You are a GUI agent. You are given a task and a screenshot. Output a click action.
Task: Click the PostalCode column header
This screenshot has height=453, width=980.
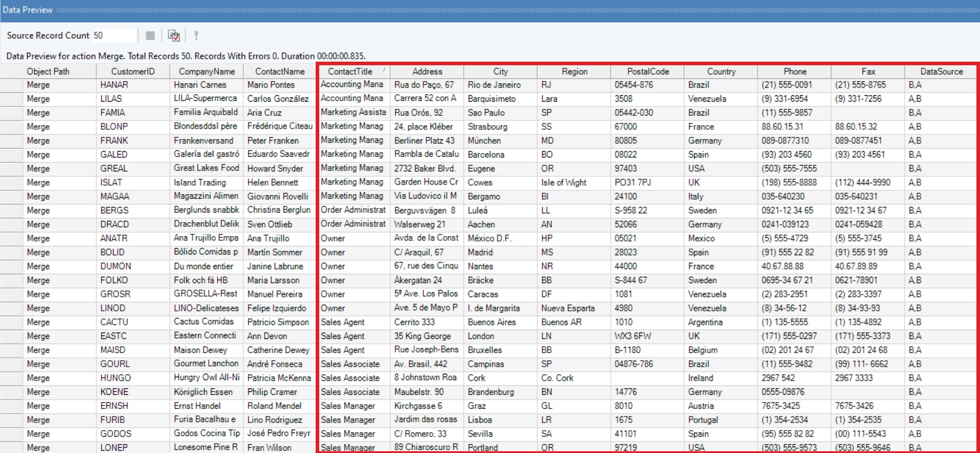point(647,72)
